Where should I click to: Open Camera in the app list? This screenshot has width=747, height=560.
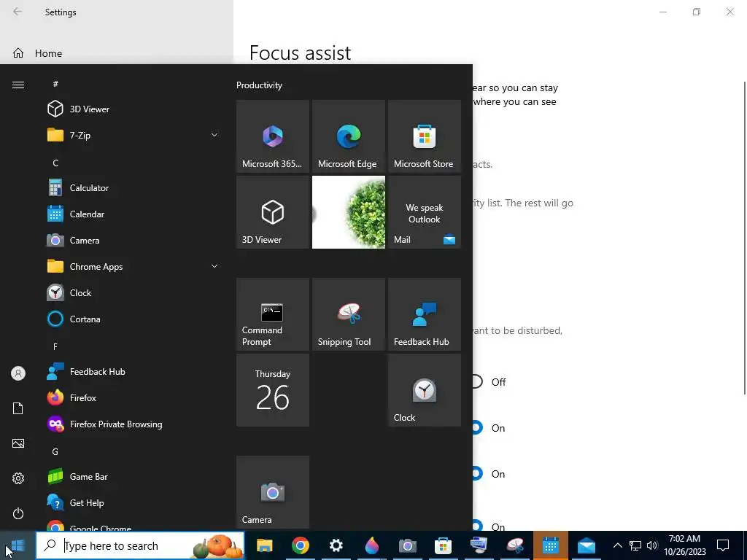point(133,241)
